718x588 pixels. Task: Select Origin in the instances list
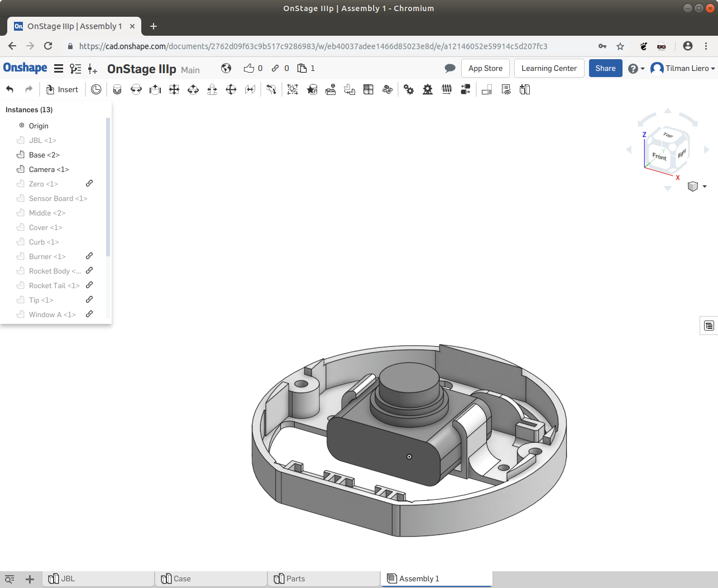39,126
